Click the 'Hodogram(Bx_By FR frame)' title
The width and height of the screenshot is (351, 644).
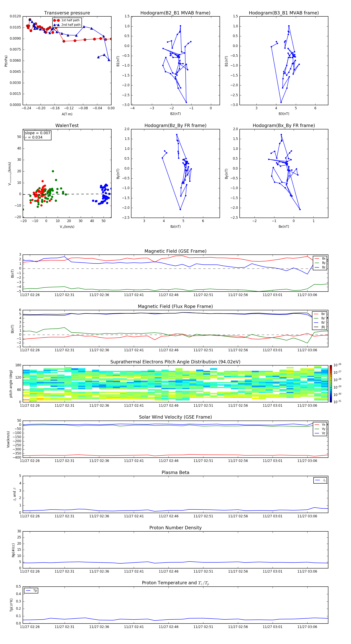[284, 125]
